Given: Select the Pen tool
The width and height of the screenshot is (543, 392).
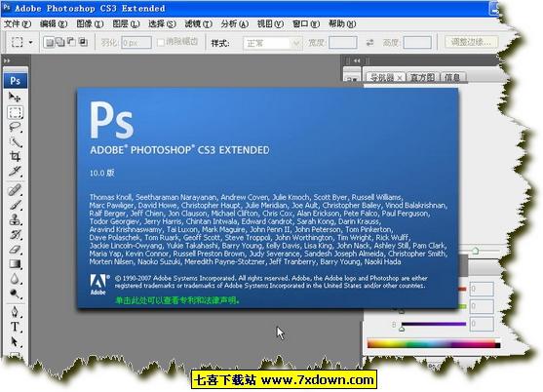Looking at the screenshot, I should pyautogui.click(x=15, y=312).
